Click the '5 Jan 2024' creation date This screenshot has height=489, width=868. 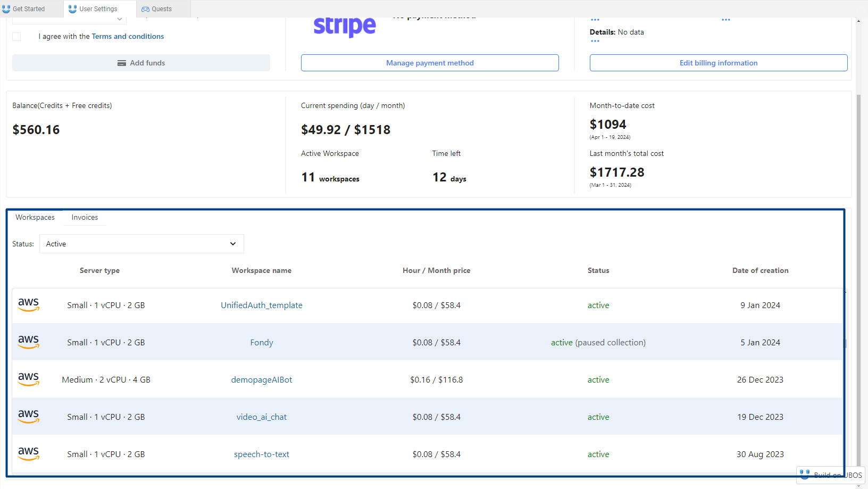(761, 342)
